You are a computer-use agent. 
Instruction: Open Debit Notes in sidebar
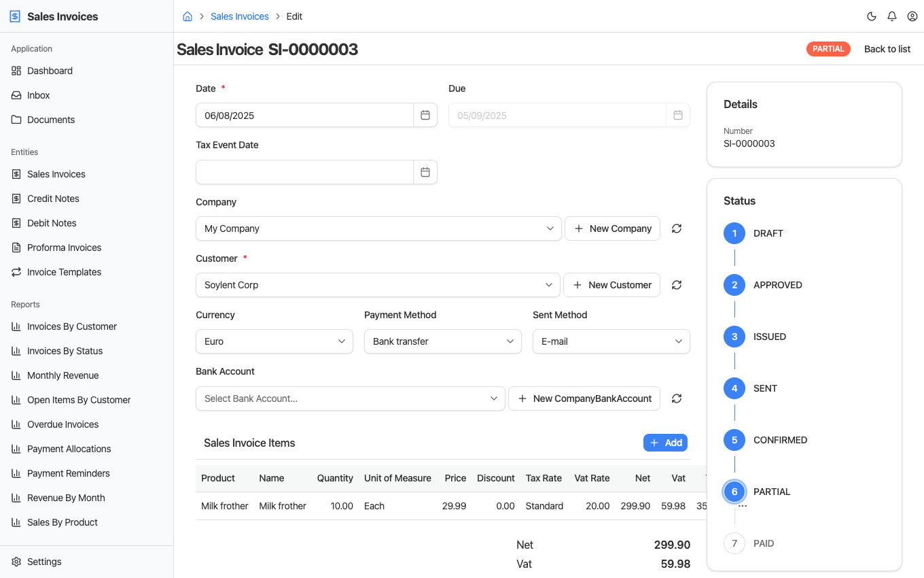pyautogui.click(x=52, y=223)
